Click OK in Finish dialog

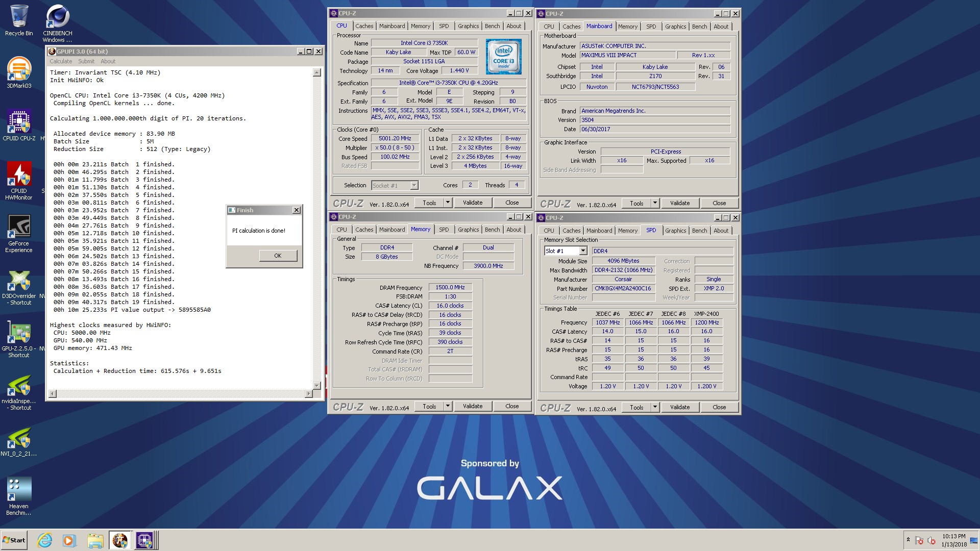point(278,256)
